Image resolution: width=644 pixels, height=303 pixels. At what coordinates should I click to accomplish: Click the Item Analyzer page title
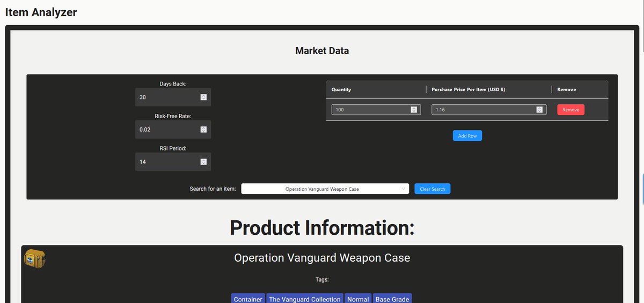pyautogui.click(x=41, y=12)
